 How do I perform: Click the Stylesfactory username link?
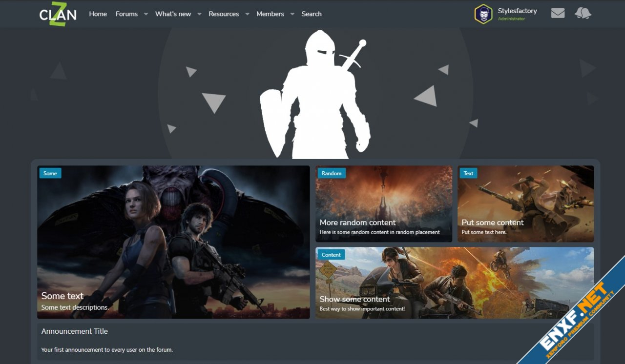tap(517, 11)
